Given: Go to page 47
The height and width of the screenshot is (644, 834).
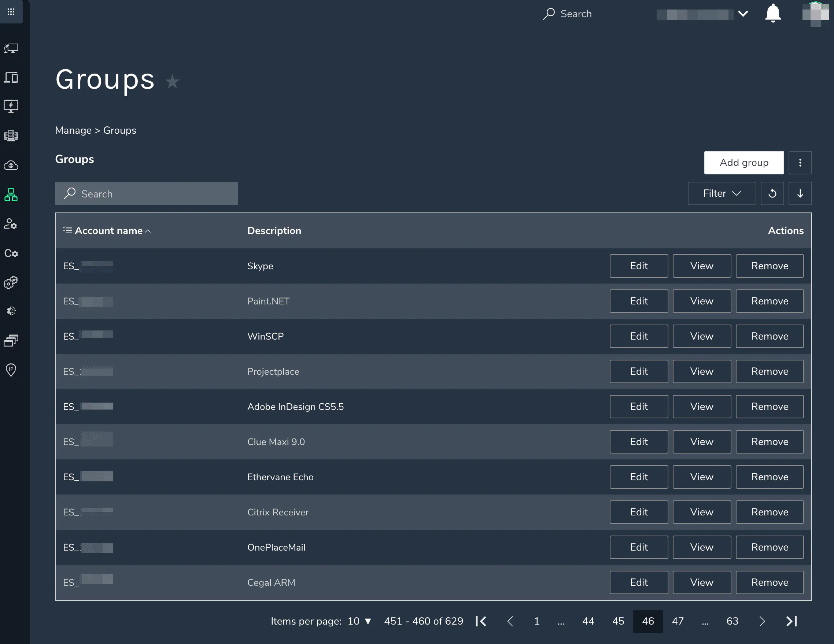Looking at the screenshot, I should [x=678, y=621].
